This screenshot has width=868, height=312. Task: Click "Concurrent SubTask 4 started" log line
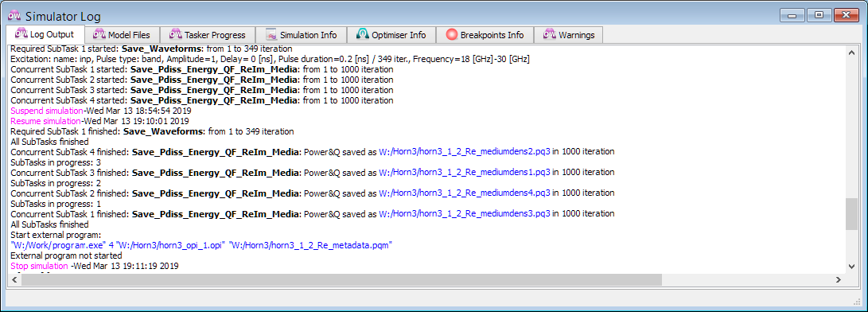click(202, 101)
